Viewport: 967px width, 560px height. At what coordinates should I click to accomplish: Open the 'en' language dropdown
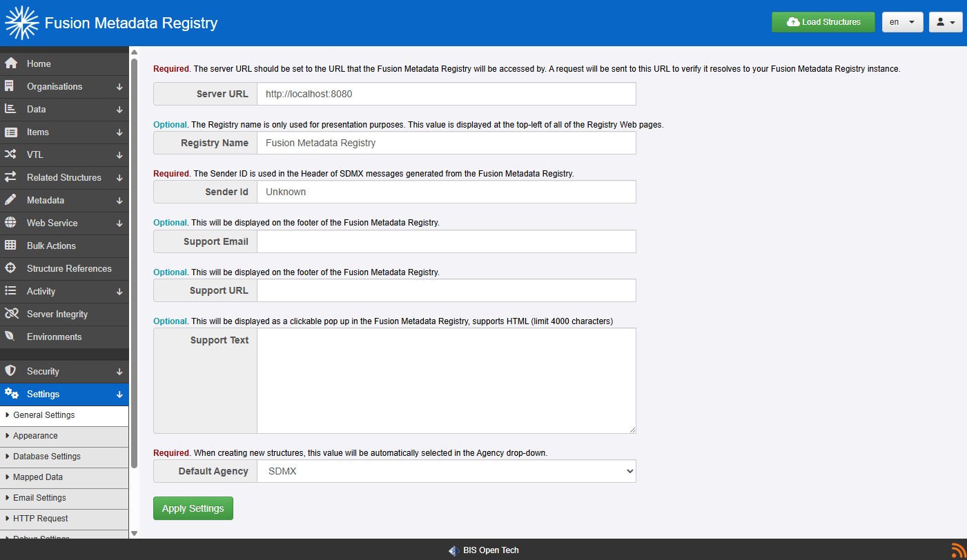902,22
